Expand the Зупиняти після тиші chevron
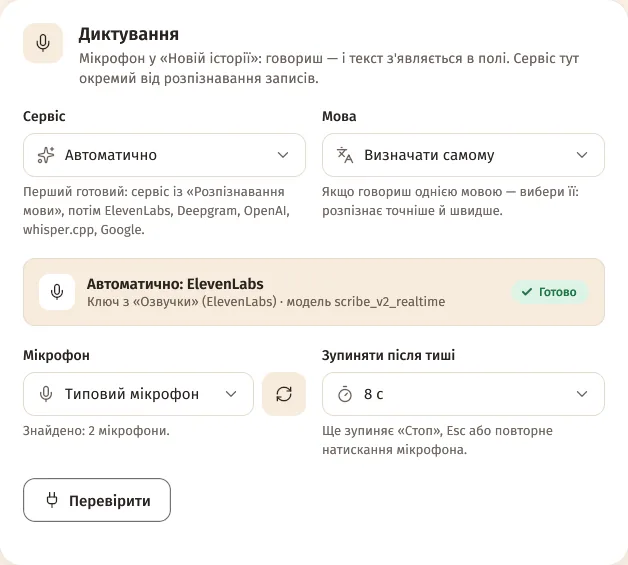The width and height of the screenshot is (628, 565). (x=582, y=394)
